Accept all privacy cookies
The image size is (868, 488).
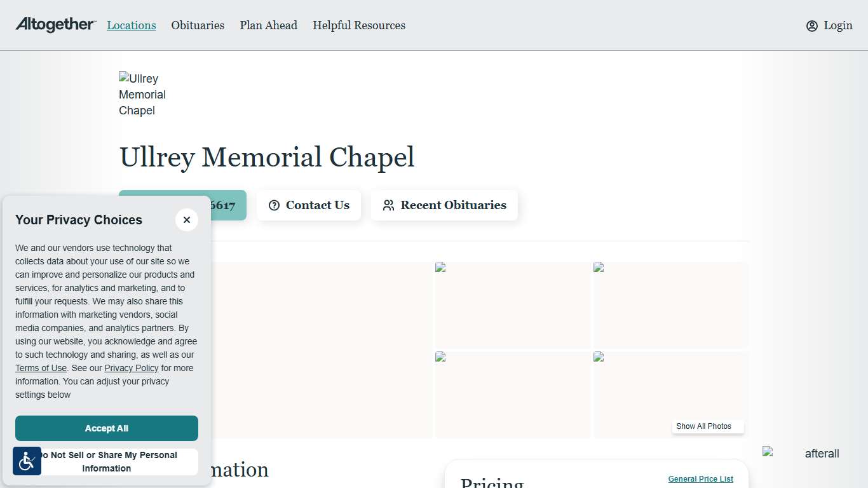[106, 428]
